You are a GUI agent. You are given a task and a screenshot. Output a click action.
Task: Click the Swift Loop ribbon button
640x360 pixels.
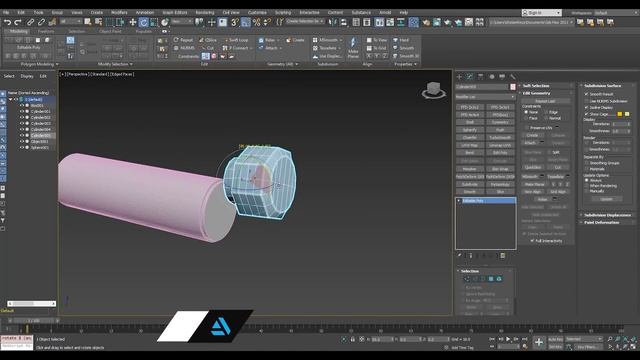coord(236,40)
